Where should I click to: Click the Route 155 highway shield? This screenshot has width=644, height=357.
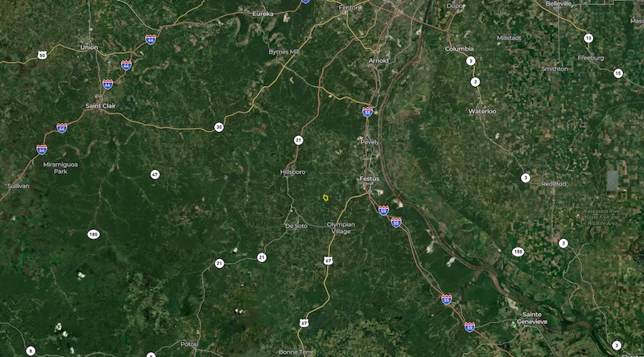(518, 252)
